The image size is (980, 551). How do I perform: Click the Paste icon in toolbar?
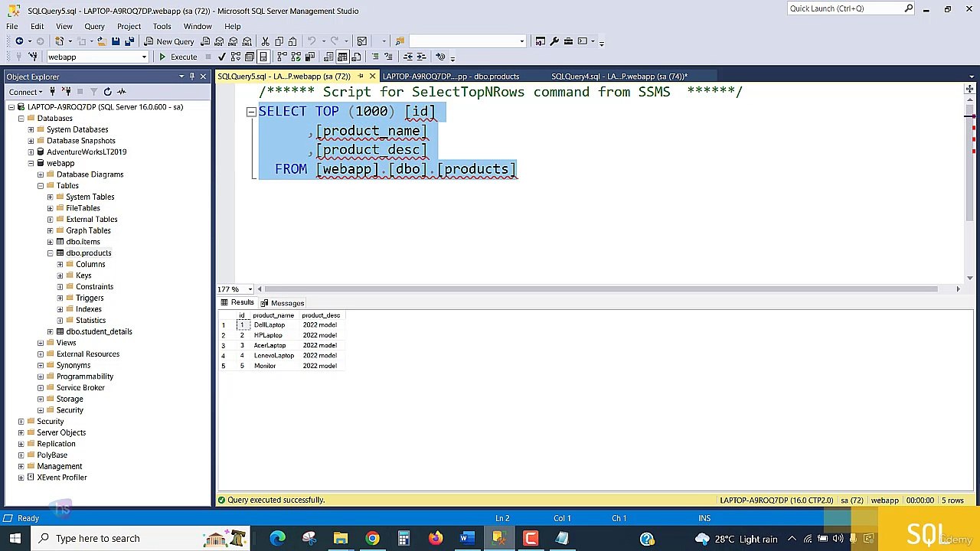pos(292,41)
